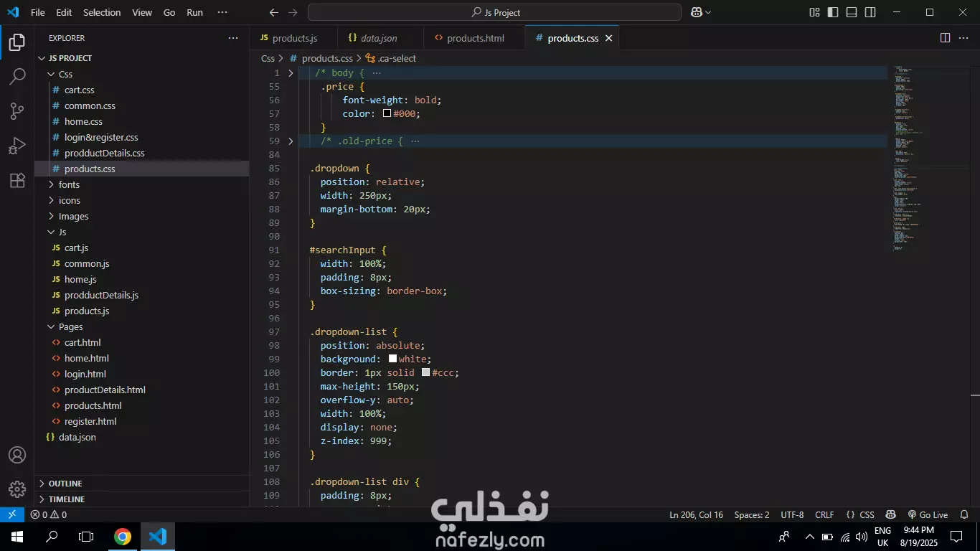The image size is (980, 551).
Task: Collapse the Css folder
Action: 142,74
